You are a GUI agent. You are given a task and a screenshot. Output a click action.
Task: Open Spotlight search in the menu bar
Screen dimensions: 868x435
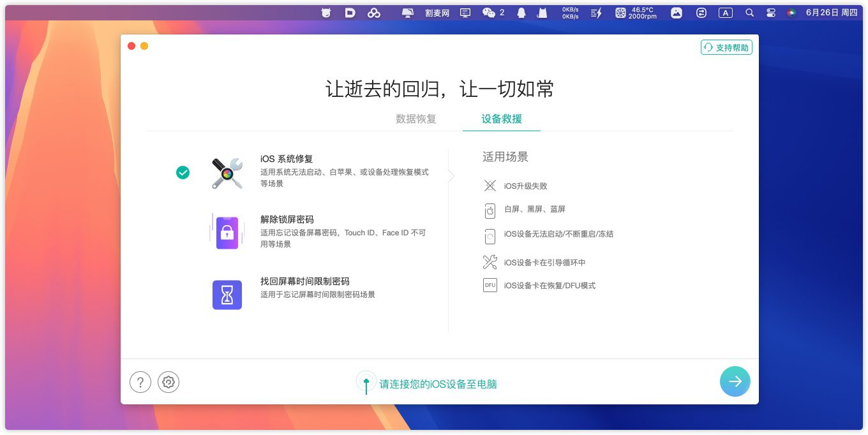pos(750,13)
